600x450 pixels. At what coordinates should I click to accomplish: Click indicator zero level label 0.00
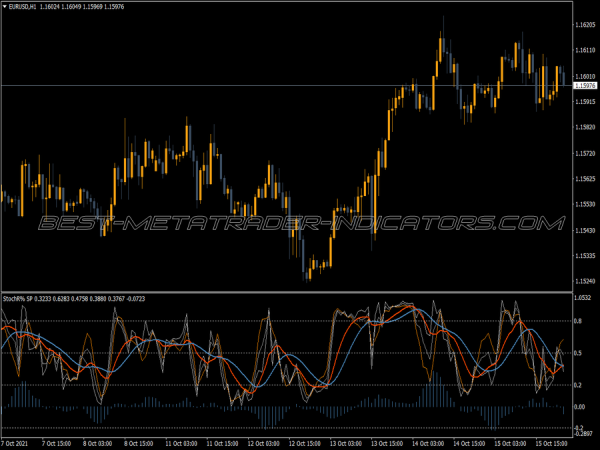[x=580, y=407]
